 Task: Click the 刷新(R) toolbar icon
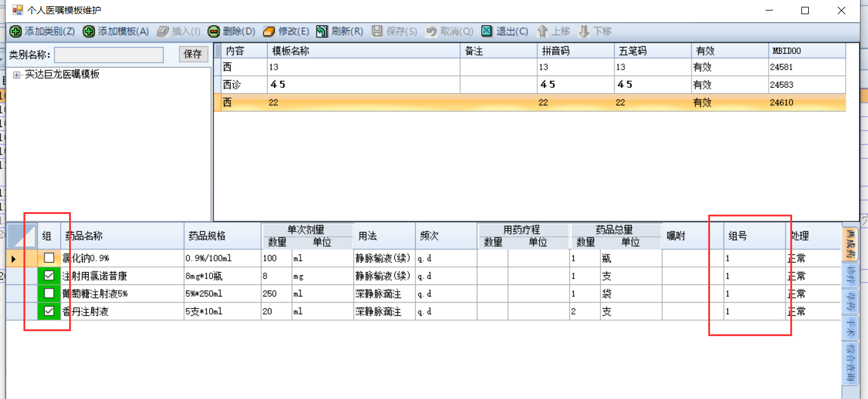pos(322,31)
